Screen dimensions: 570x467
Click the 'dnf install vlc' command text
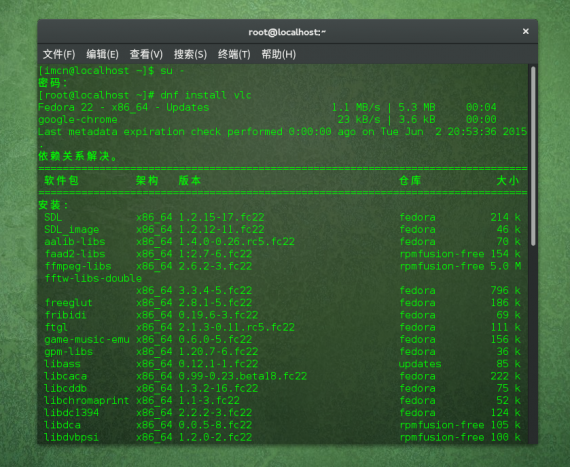pos(206,95)
